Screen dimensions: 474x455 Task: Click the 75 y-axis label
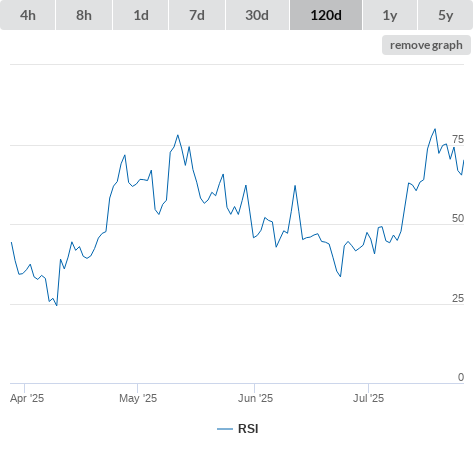click(458, 139)
